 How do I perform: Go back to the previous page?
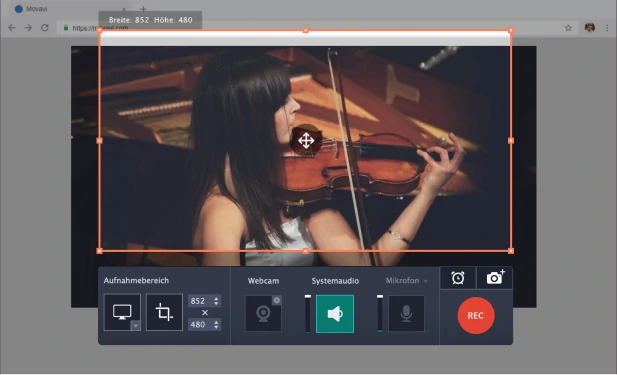[12, 28]
